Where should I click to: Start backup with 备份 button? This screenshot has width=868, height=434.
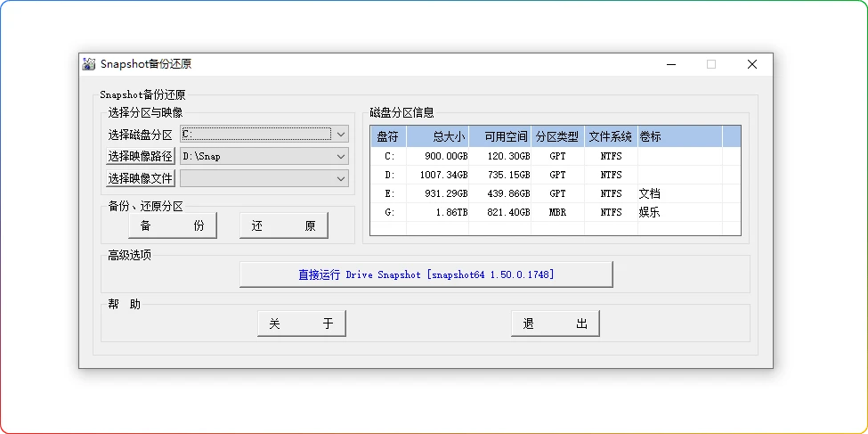pos(173,226)
